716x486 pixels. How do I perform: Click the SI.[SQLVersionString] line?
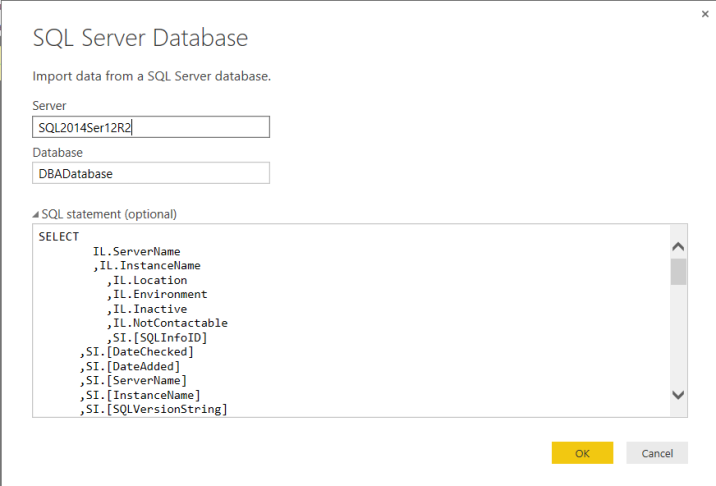154,409
